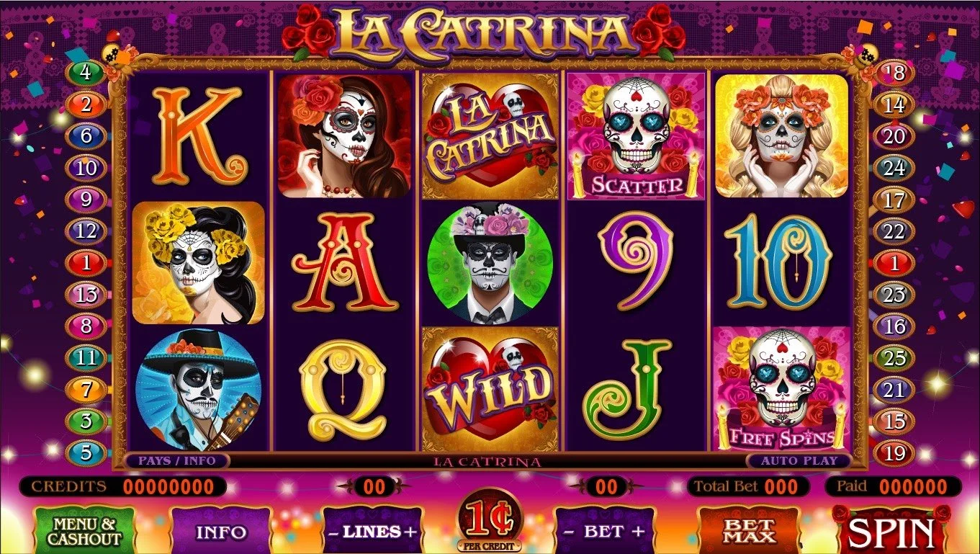The image size is (980, 554).
Task: Open PAYS / INFO tab
Action: 176,460
